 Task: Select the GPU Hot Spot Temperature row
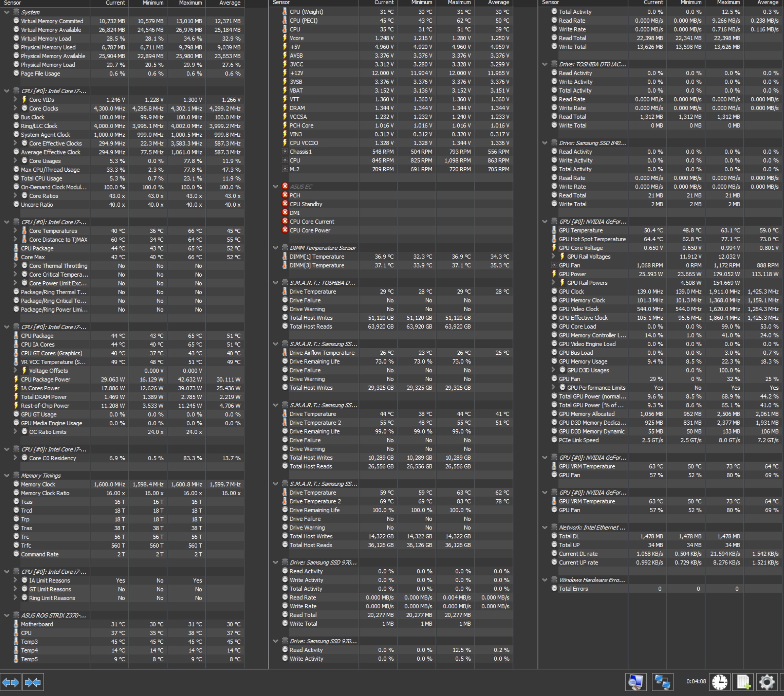(x=592, y=239)
